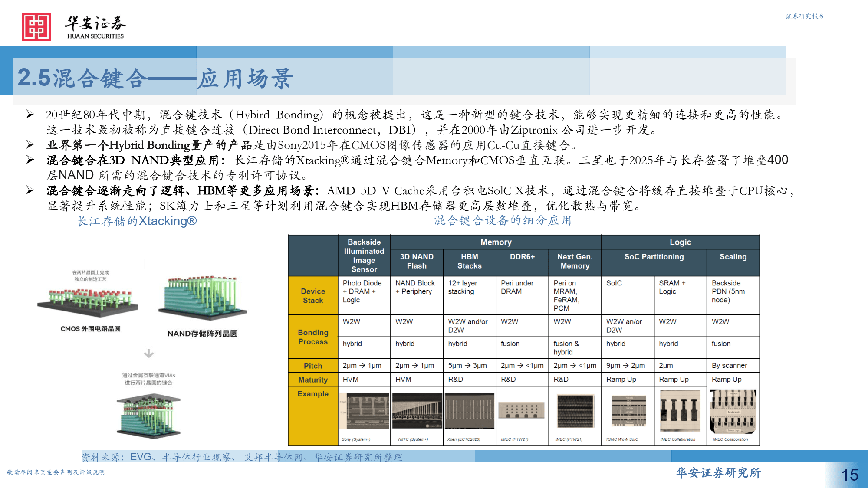
Task: Select the Scaling table header
Action: [733, 257]
